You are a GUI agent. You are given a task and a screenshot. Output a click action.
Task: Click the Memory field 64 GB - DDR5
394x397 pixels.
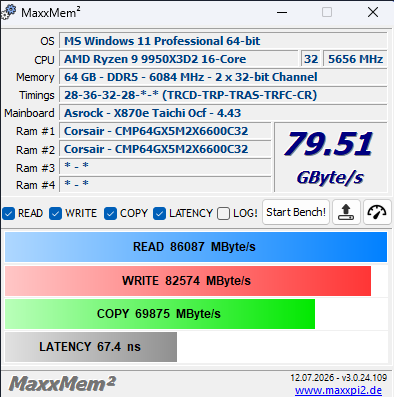223,77
